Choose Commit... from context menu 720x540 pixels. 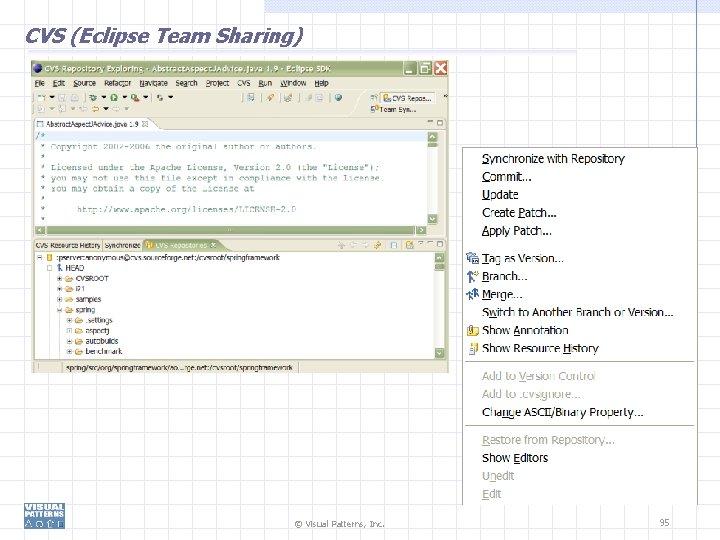coord(506,177)
